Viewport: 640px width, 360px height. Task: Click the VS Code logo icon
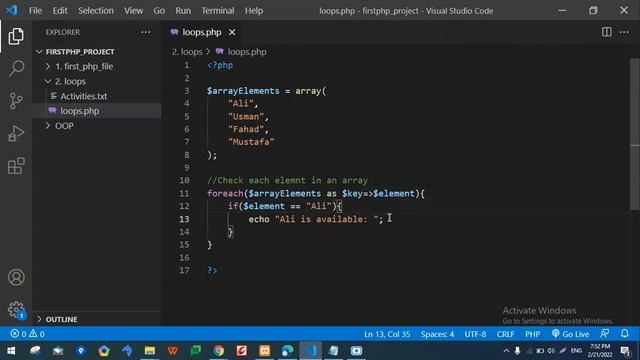point(11,10)
